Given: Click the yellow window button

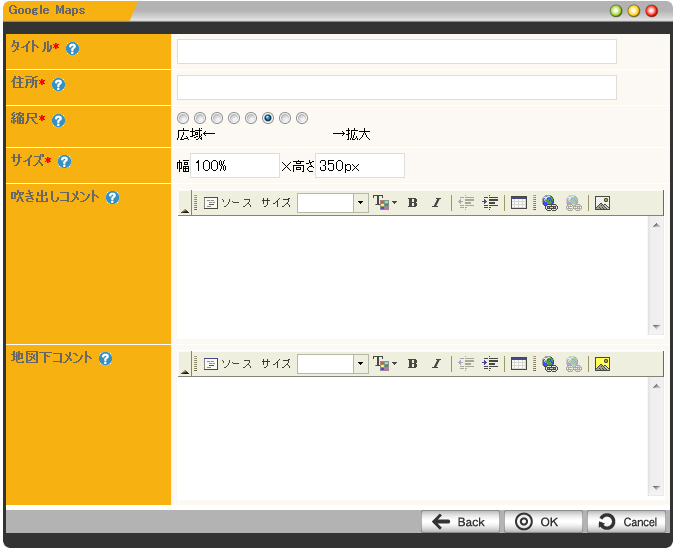Looking at the screenshot, I should [634, 11].
